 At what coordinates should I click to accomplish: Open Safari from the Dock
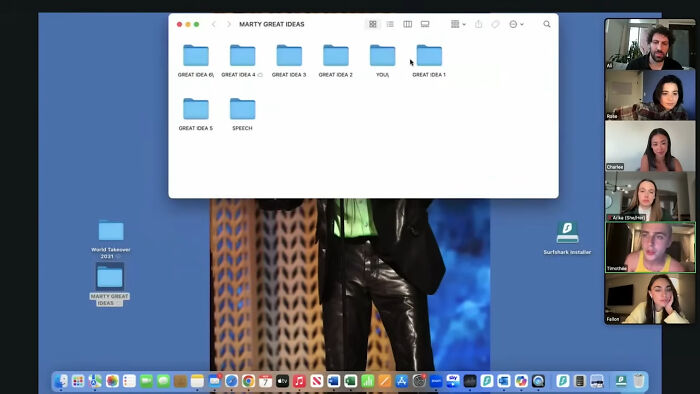[231, 381]
